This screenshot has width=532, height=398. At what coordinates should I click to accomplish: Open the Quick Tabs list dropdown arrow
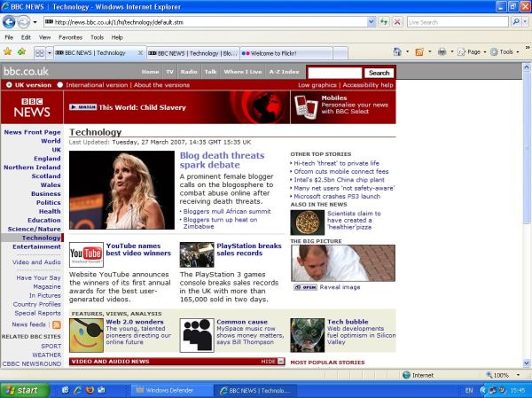click(50, 53)
